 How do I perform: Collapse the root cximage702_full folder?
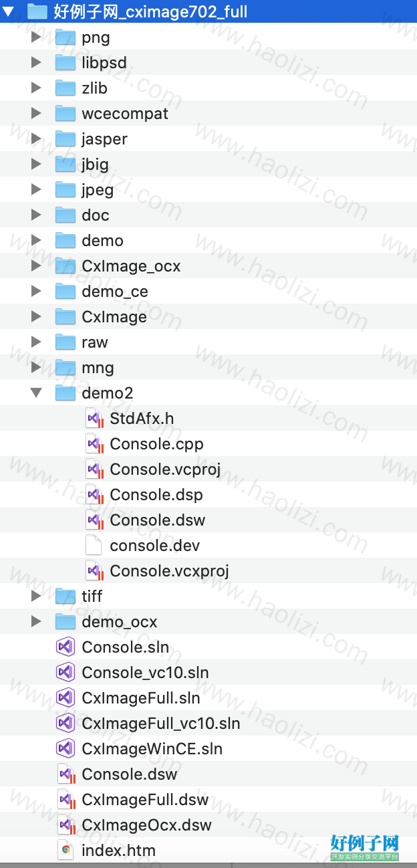[x=9, y=11]
